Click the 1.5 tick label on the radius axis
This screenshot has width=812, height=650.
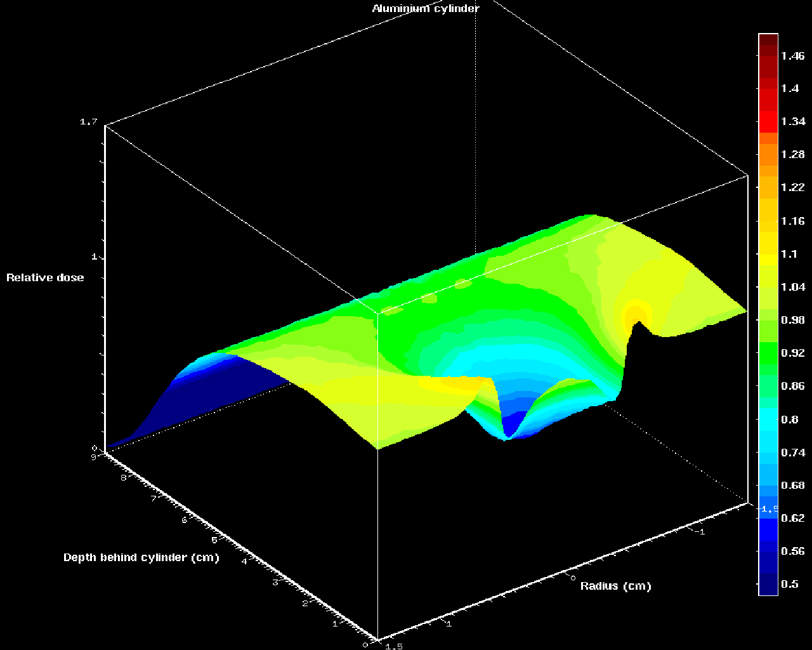tap(394, 646)
